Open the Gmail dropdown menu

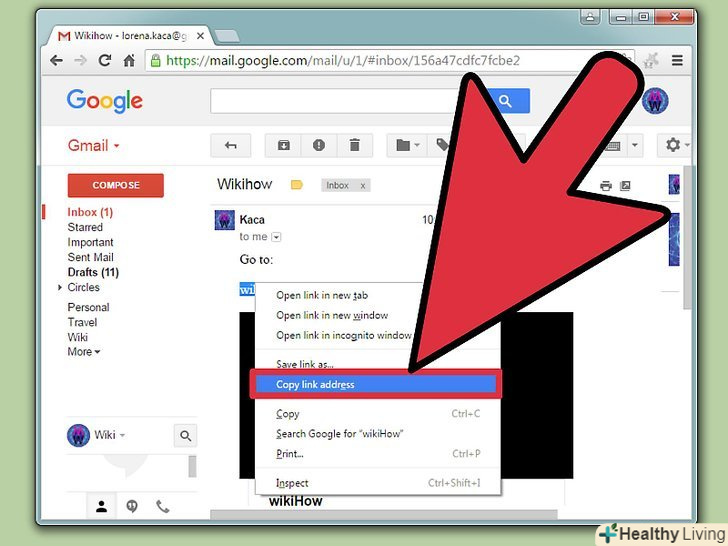93,146
